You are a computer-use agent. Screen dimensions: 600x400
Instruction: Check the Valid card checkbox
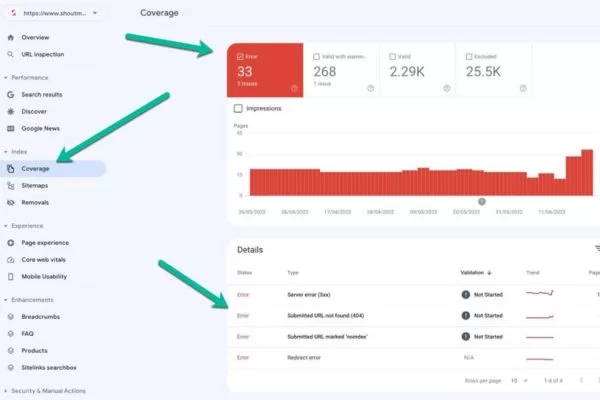393,57
